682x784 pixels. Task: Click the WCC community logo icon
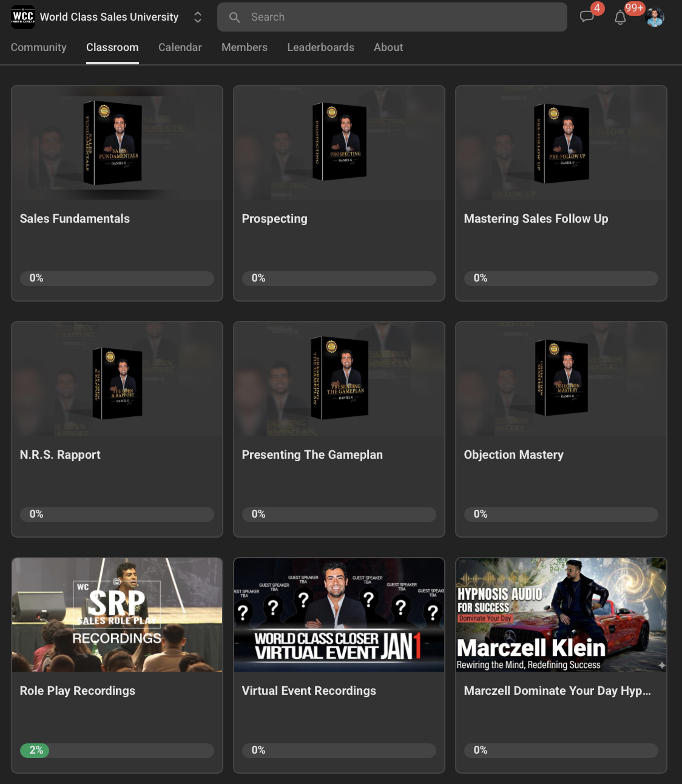[23, 17]
